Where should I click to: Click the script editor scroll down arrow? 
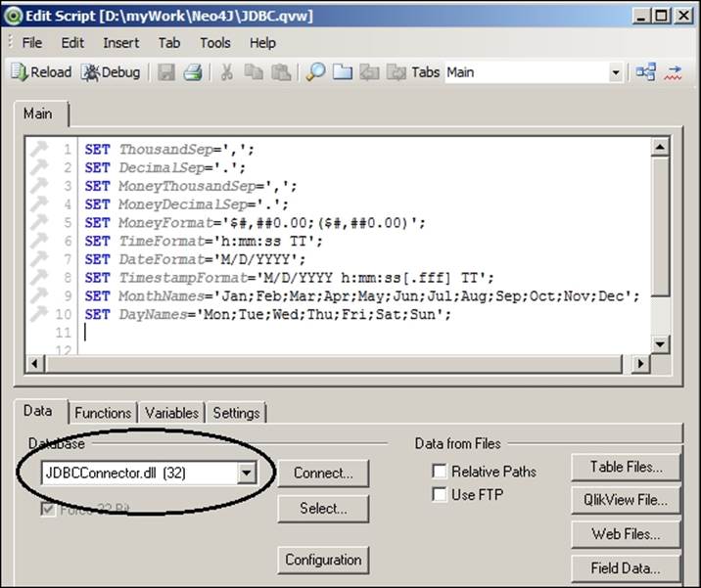[660, 344]
